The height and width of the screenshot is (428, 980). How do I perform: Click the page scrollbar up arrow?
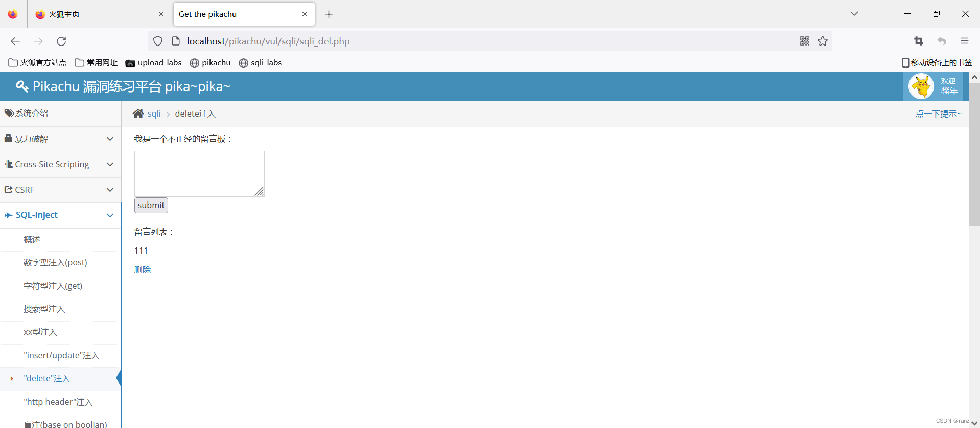974,77
